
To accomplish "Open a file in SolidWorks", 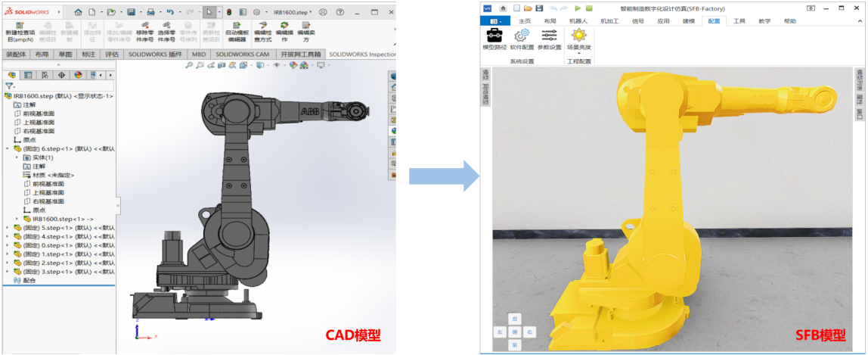I will point(110,11).
